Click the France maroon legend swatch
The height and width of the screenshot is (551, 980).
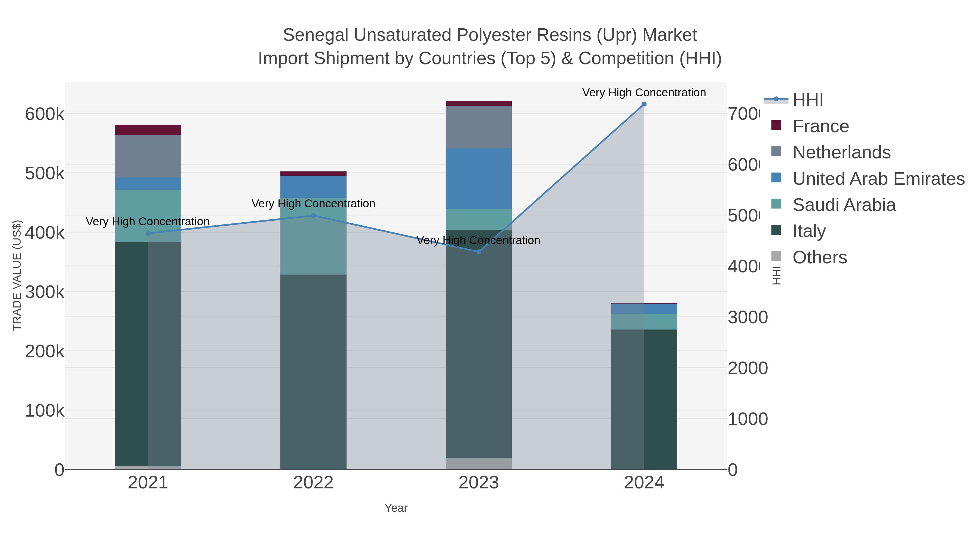(776, 125)
